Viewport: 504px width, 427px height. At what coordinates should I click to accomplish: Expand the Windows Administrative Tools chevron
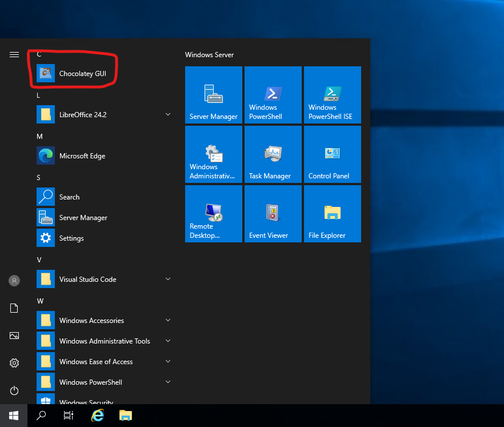168,341
